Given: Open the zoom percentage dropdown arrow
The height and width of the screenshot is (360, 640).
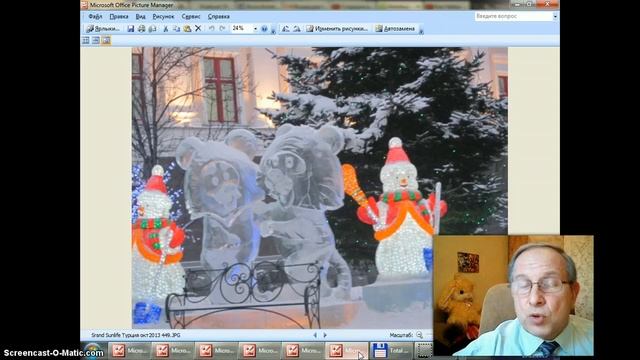Looking at the screenshot, I should 256,29.
